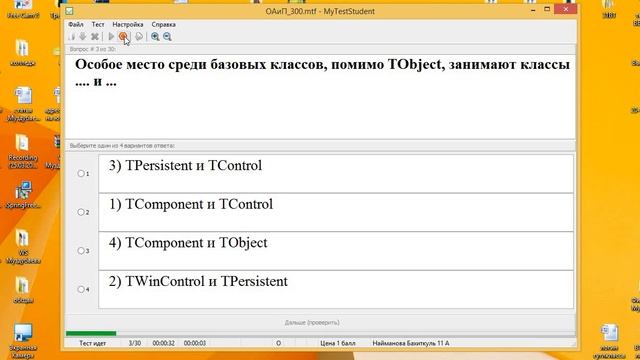Click the 'Вопрос # 3 из 30' label

93,49
